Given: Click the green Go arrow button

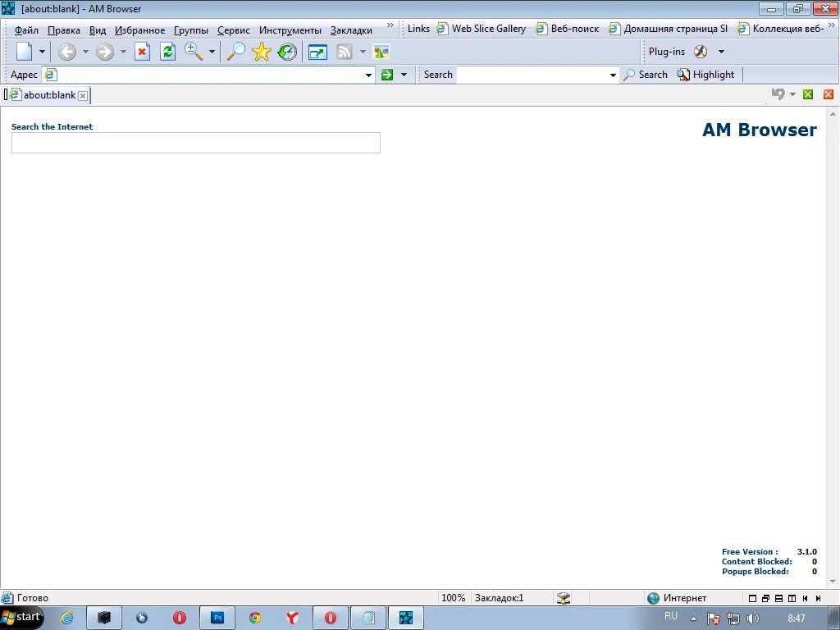Looking at the screenshot, I should click(x=387, y=75).
